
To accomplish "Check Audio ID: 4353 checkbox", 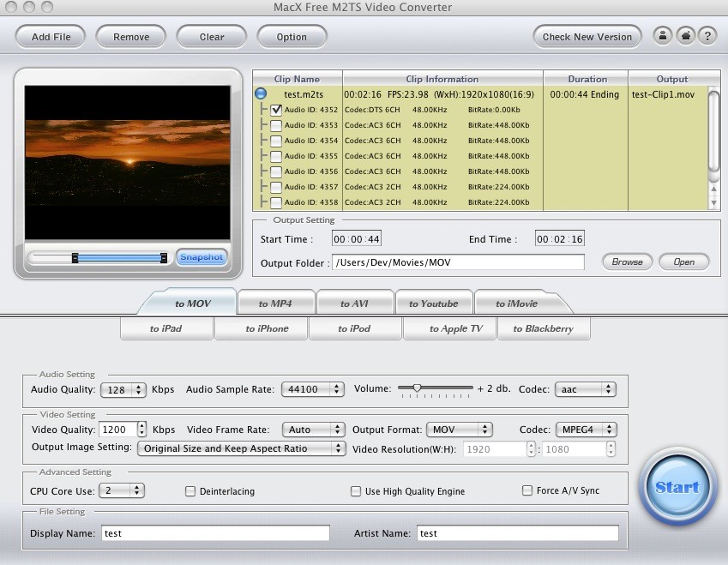I will [x=276, y=125].
